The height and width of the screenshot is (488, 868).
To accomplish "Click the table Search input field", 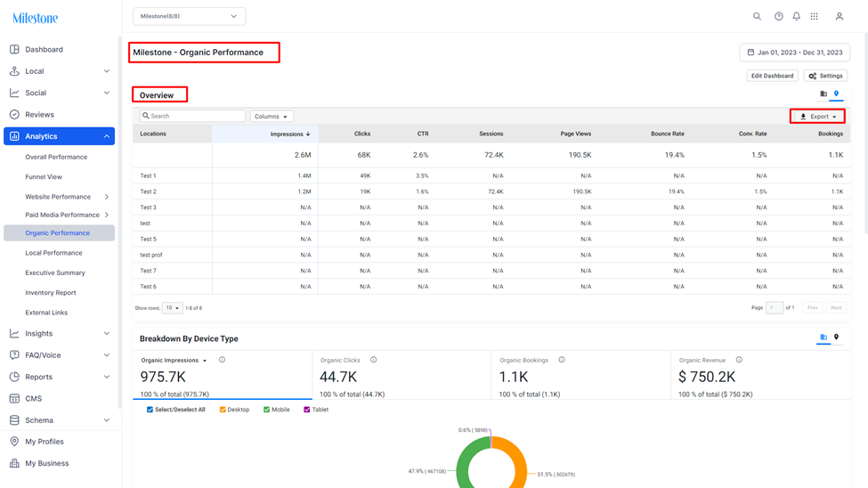I will pos(192,117).
